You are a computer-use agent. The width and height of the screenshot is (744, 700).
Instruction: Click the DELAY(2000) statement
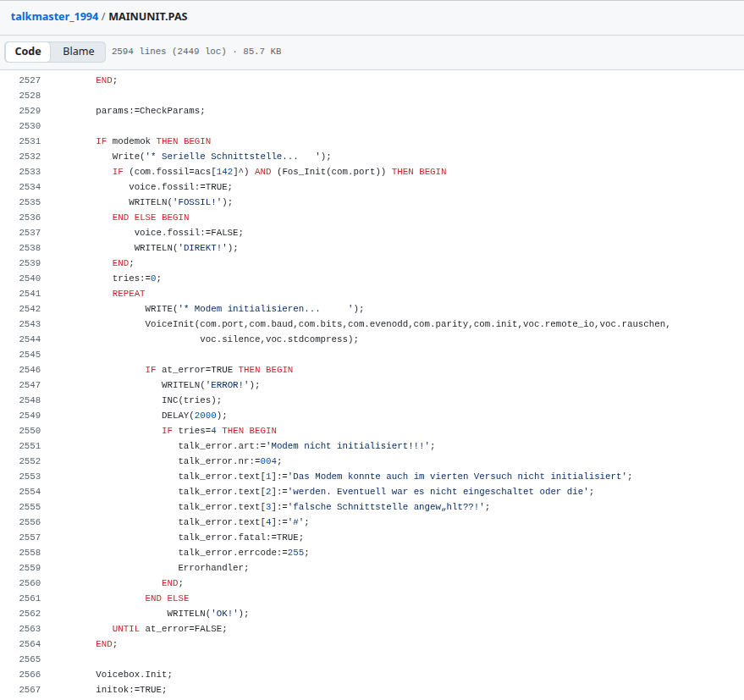[x=194, y=416]
